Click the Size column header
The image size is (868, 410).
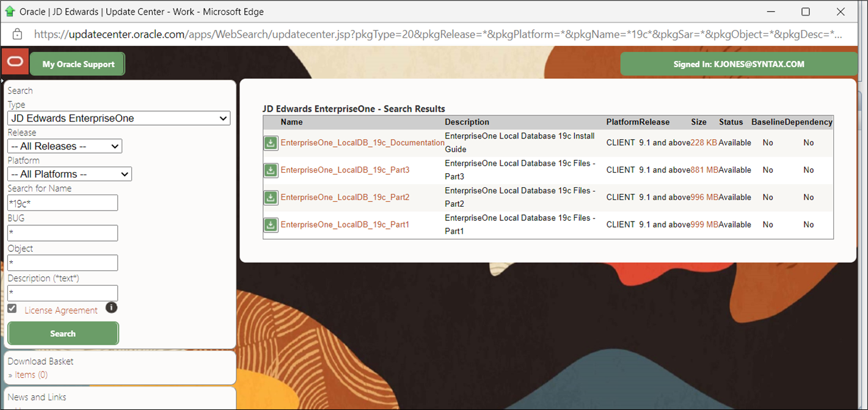pos(699,122)
